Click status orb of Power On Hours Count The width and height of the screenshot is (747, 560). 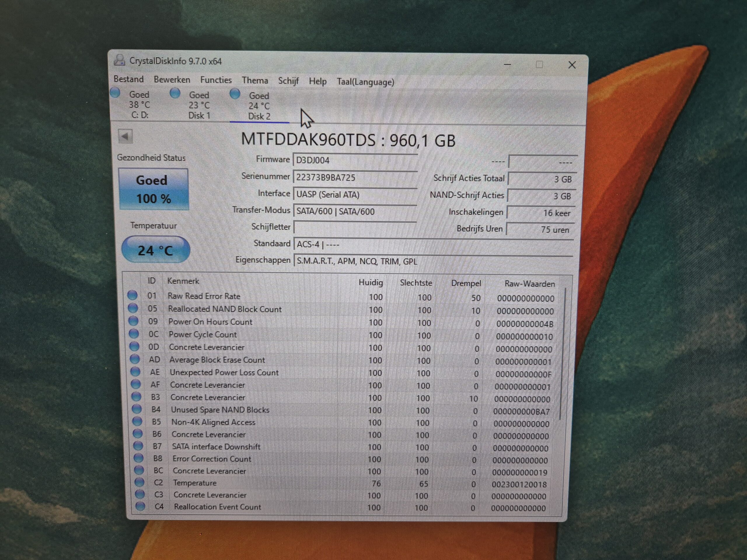[x=133, y=321]
